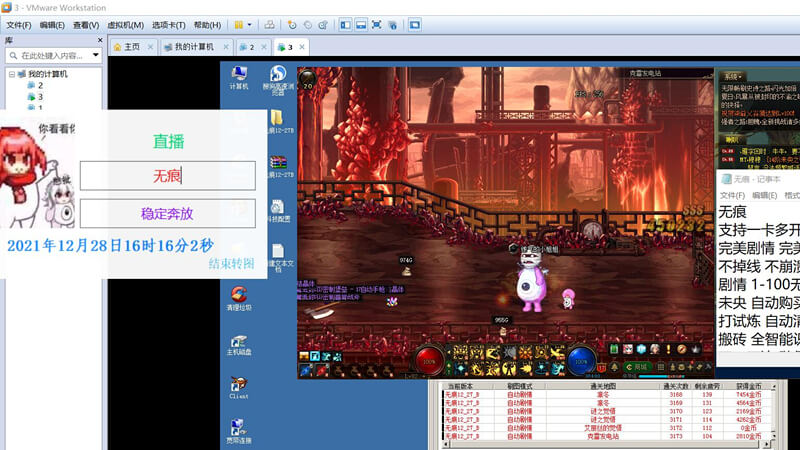Image resolution: width=800 pixels, height=450 pixels.
Task: Click the unity mode toolbar icon
Action: (392, 24)
